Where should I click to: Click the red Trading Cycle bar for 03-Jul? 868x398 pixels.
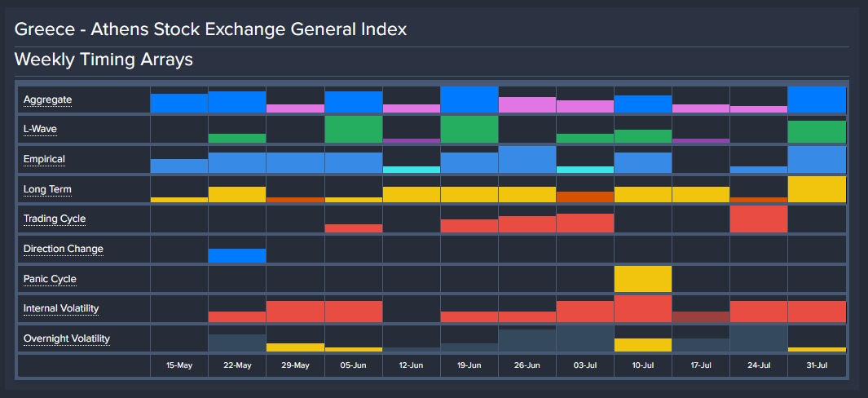585,223
